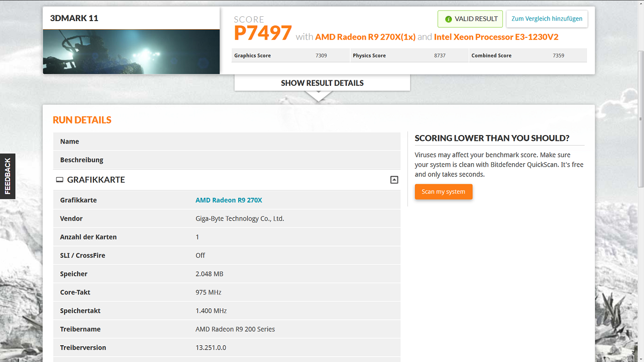The width and height of the screenshot is (644, 362).
Task: Click the 'Speicher' row label
Action: coord(74,274)
